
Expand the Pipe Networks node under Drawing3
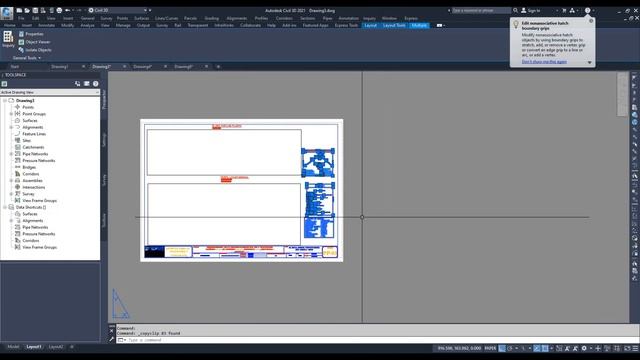point(11,154)
